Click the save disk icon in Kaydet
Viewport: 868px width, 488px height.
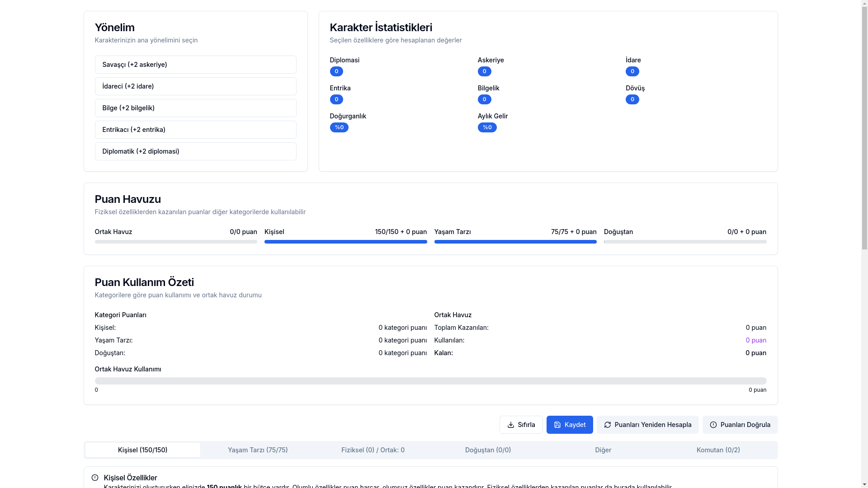557,425
